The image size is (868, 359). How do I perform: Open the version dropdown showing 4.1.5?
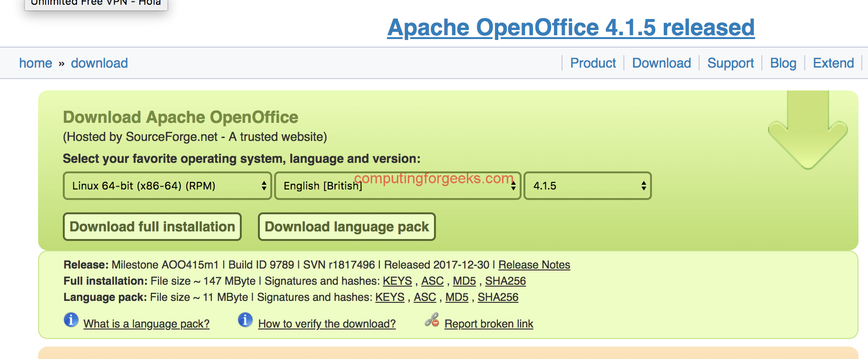coord(588,186)
